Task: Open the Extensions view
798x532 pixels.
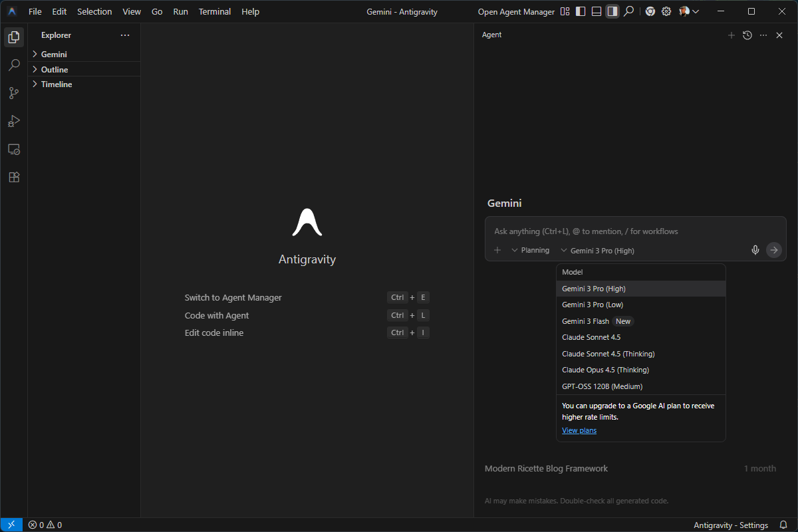Action: (13, 177)
